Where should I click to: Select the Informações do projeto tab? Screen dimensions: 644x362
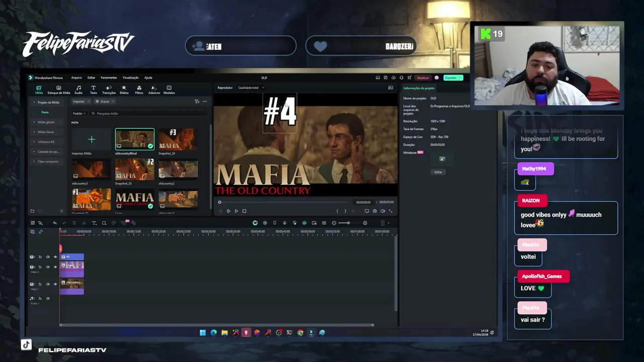click(419, 88)
